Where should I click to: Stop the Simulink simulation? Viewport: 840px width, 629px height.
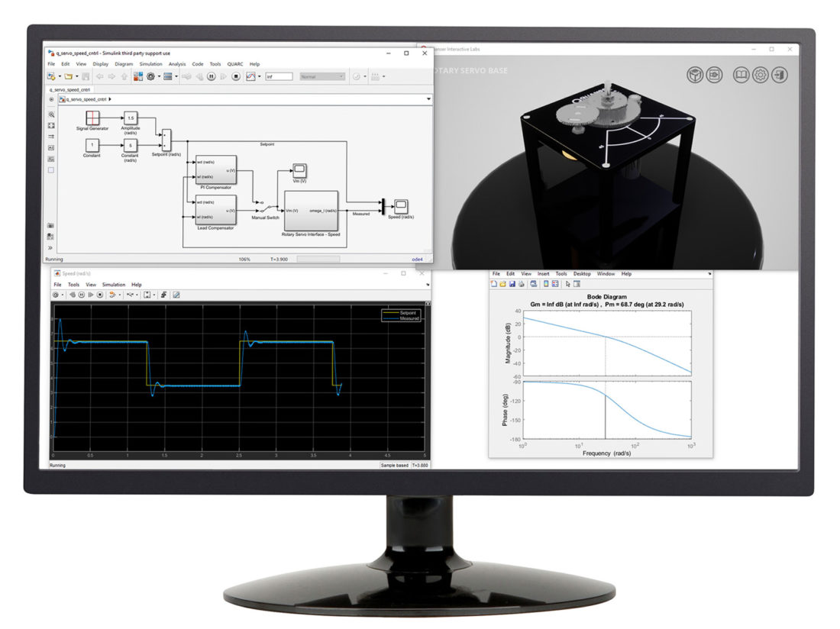point(235,76)
